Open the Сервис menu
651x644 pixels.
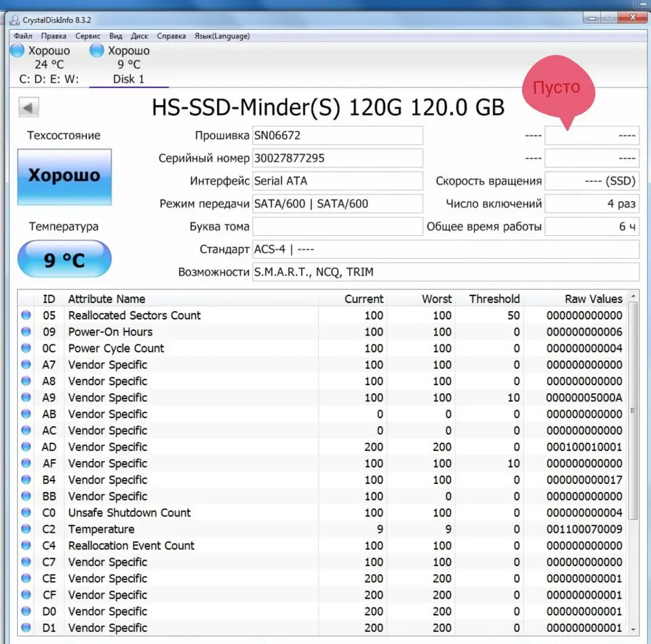tap(87, 36)
